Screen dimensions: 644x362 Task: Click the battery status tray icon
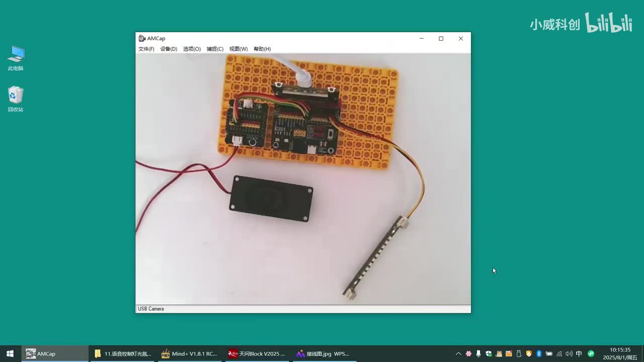(549, 353)
